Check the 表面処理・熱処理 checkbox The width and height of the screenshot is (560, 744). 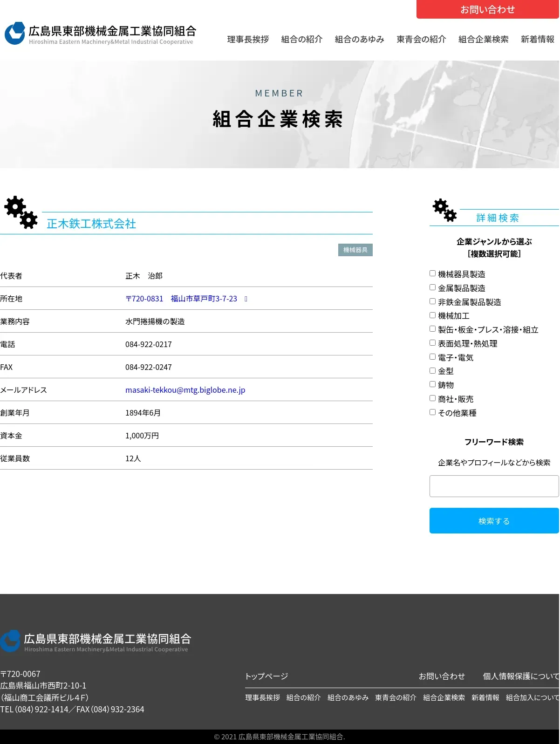pyautogui.click(x=432, y=343)
